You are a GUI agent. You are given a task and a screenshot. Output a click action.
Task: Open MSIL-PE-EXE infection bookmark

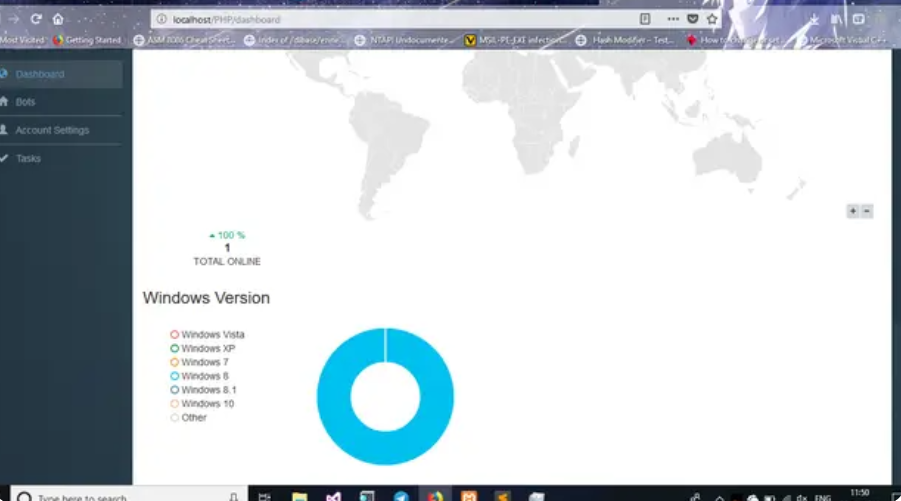[x=515, y=40]
